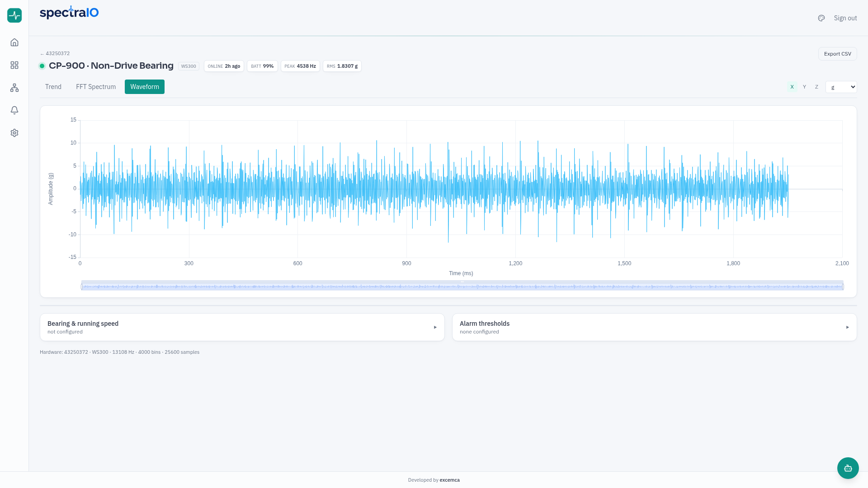This screenshot has width=868, height=488.
Task: Click the Amplitude (g) axis label
Action: coord(51,189)
